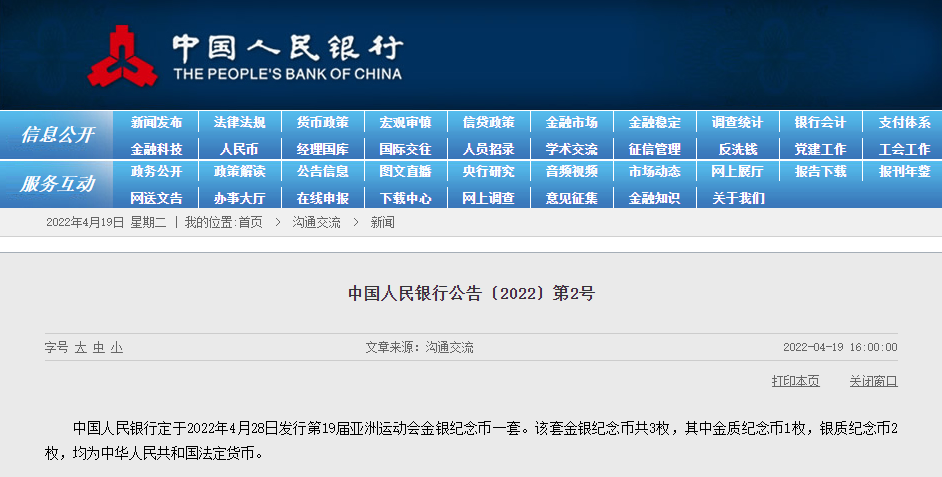This screenshot has width=942, height=477.
Task: Select 调查统计 in top navigation
Action: tap(737, 123)
